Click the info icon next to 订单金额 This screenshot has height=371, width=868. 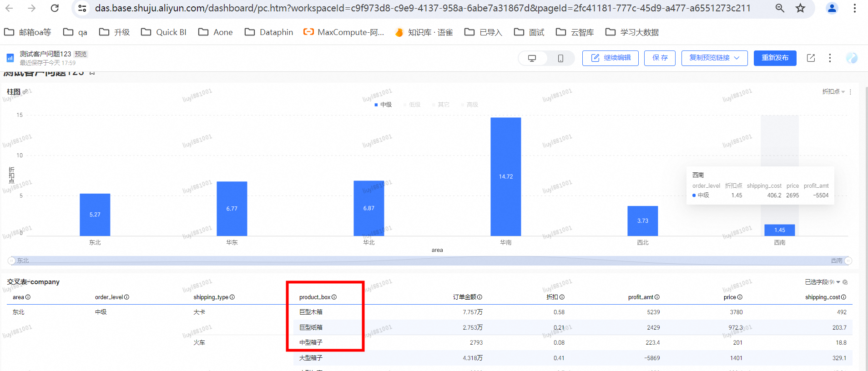pos(479,297)
